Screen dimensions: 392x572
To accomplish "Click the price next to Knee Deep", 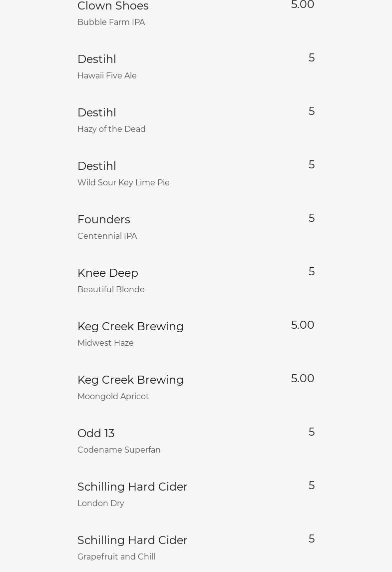I will (312, 272).
